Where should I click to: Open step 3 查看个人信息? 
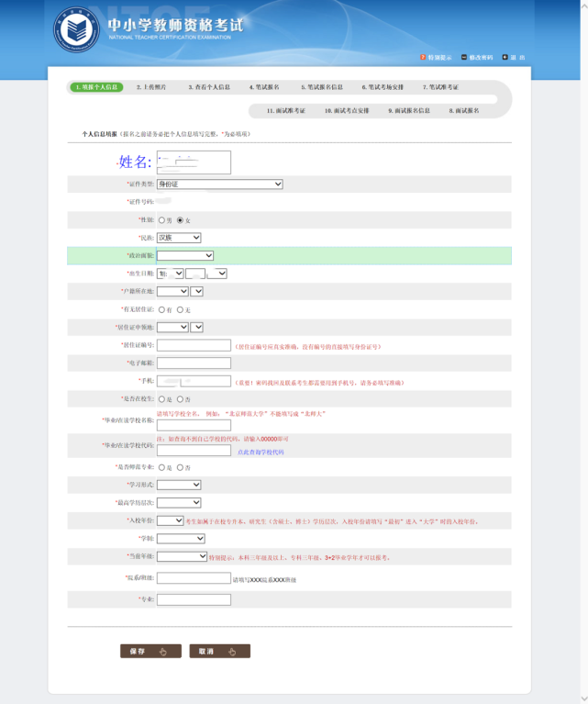tap(209, 87)
